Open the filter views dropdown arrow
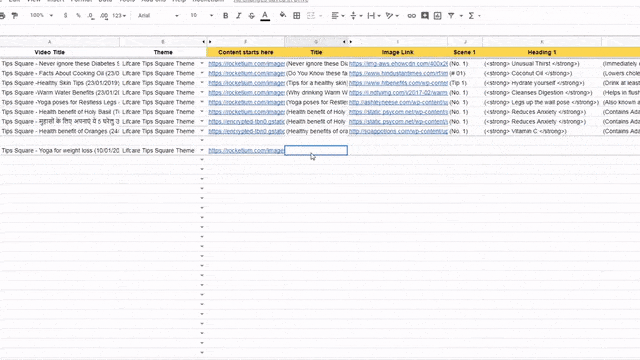Image resolution: width=640 pixels, height=360 pixels. tap(461, 16)
